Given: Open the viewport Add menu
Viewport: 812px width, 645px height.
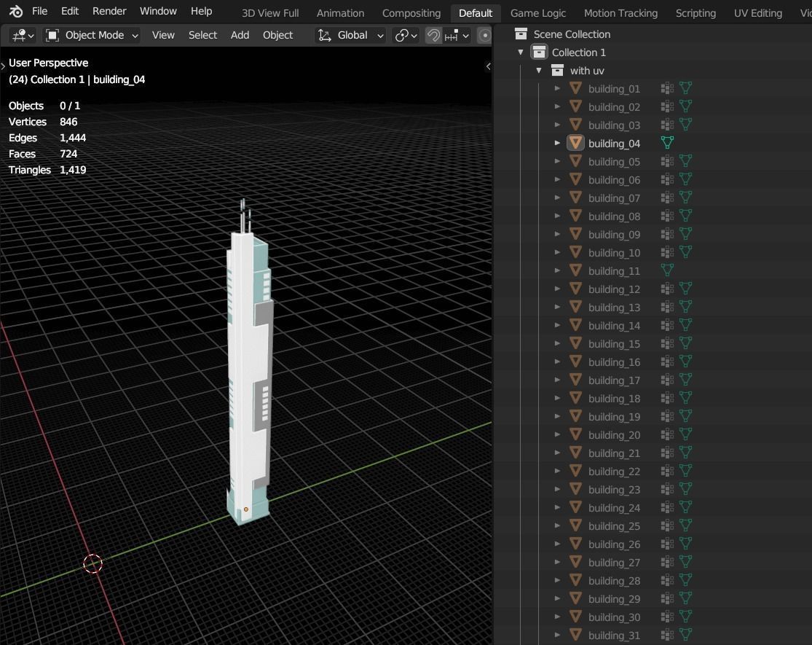Looking at the screenshot, I should point(240,35).
